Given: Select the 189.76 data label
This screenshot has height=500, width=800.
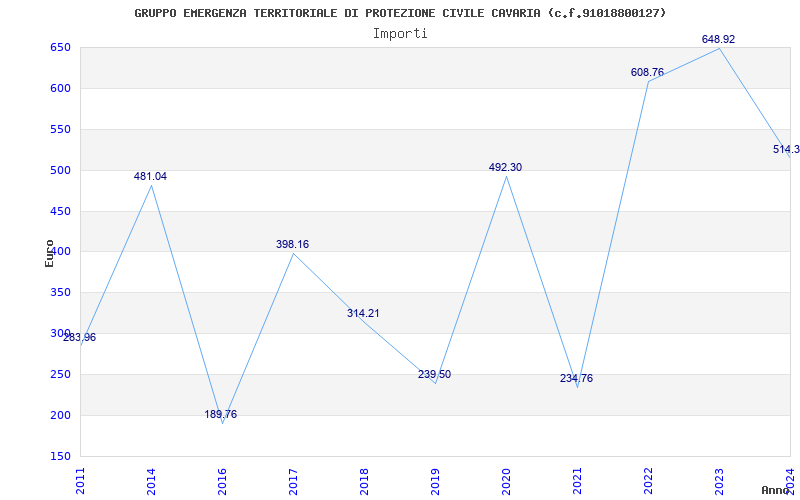Looking at the screenshot, I should (x=220, y=414).
